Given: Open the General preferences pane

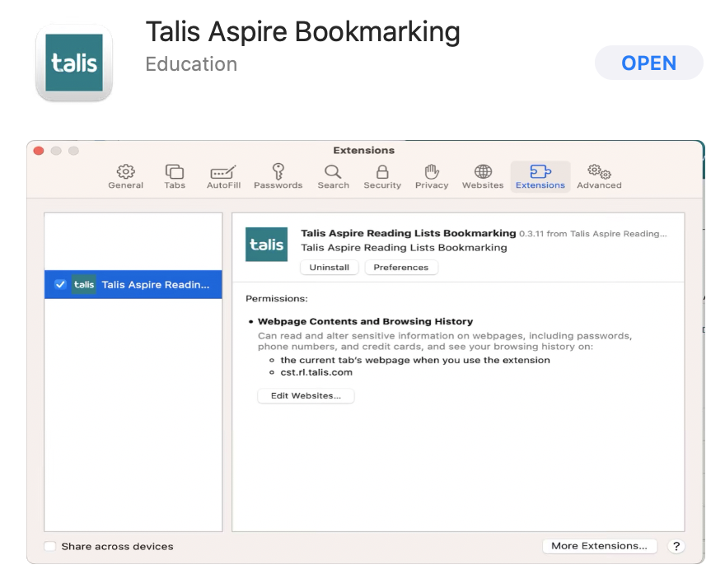Looking at the screenshot, I should (x=125, y=173).
